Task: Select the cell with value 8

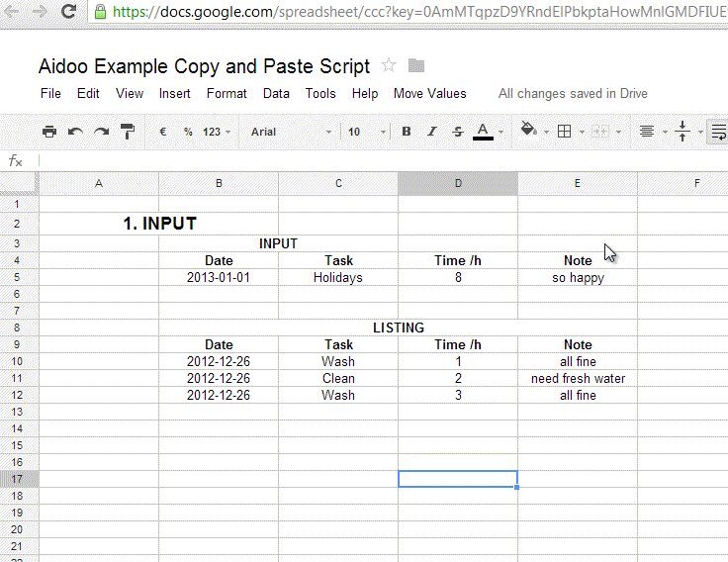Action: click(x=458, y=277)
